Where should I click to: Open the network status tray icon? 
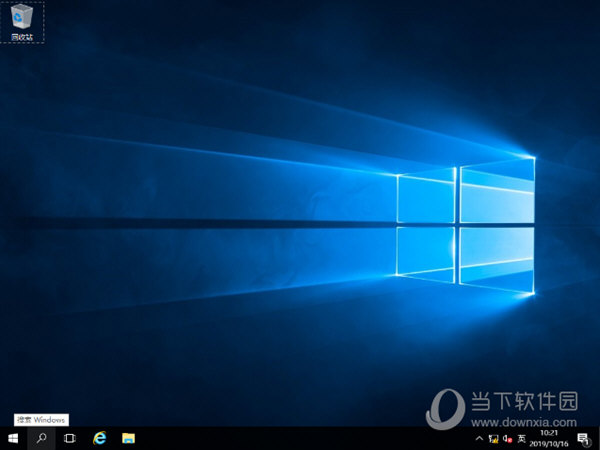494,439
